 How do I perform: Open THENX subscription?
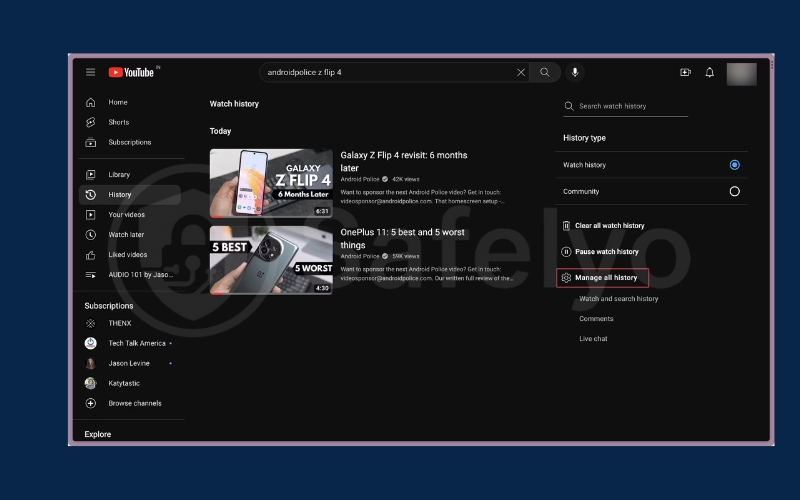coord(120,323)
